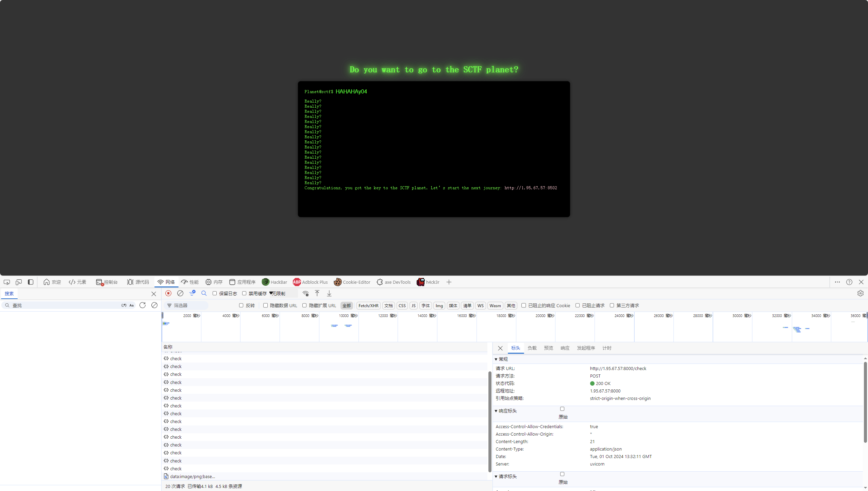The image size is (868, 491).
Task: Check the 反转 invert checkbox
Action: (241, 305)
